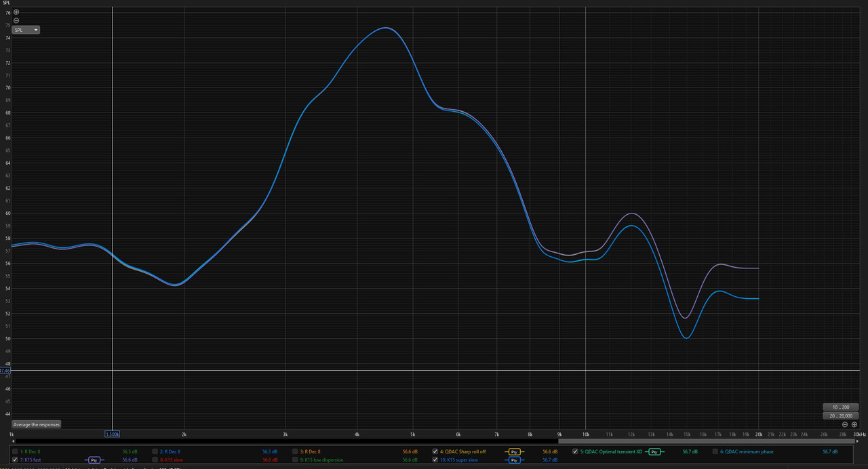This screenshot has width=868, height=469.
Task: Enable trace 1: R Dec 8
Action: pos(15,451)
